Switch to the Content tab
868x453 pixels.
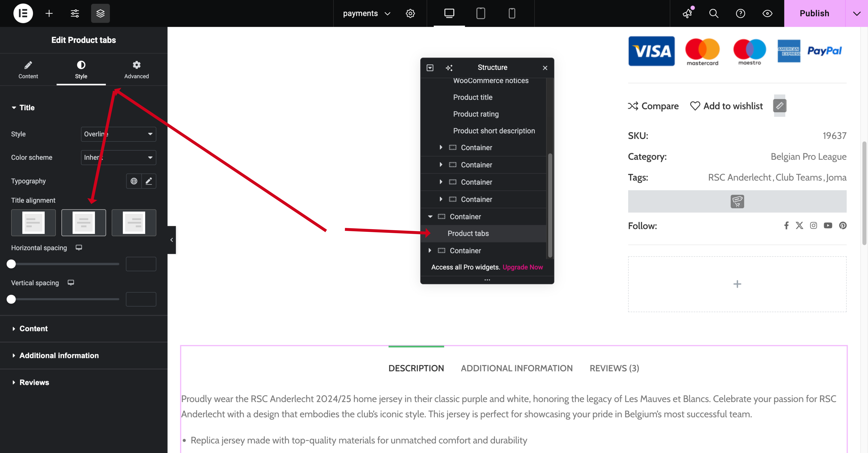pyautogui.click(x=28, y=70)
